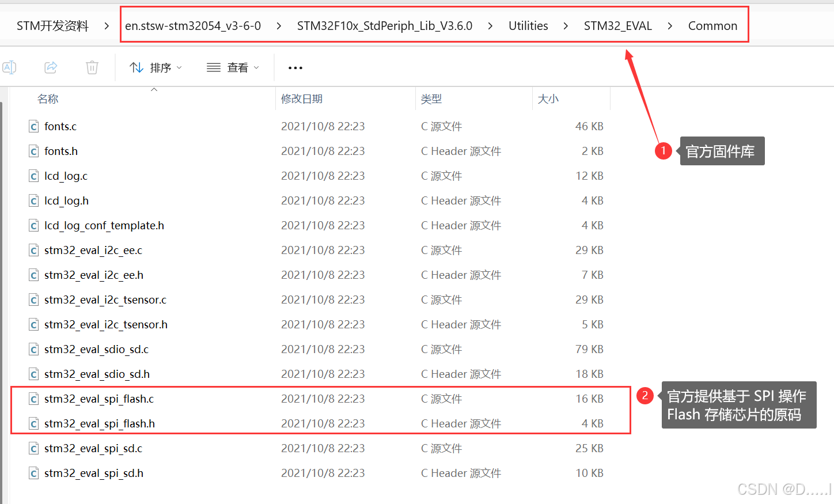Select the file name fonts.h
Image resolution: width=834 pixels, height=504 pixels.
61,151
